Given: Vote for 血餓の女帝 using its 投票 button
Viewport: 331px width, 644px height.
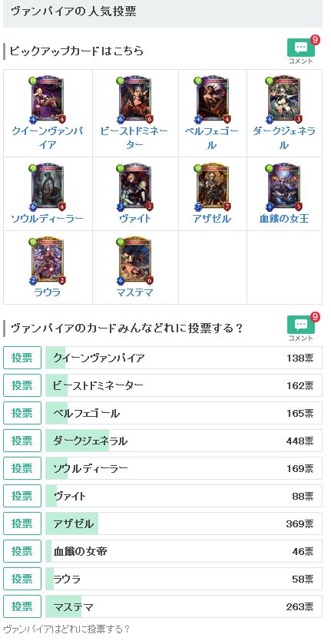Looking at the screenshot, I should [22, 551].
